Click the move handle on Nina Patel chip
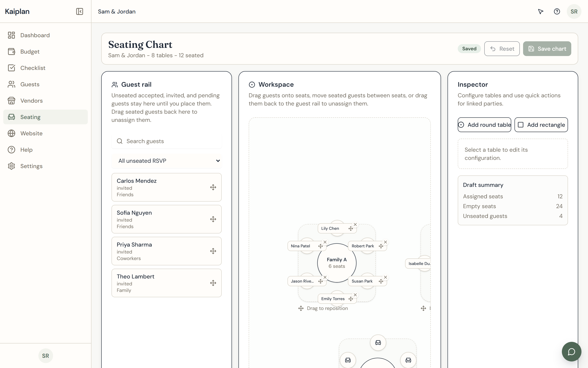This screenshot has width=588, height=368. pos(321,246)
